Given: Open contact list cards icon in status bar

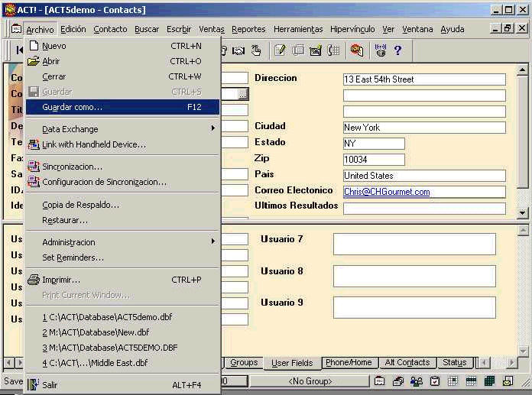Looking at the screenshot, I should pyautogui.click(x=397, y=381).
